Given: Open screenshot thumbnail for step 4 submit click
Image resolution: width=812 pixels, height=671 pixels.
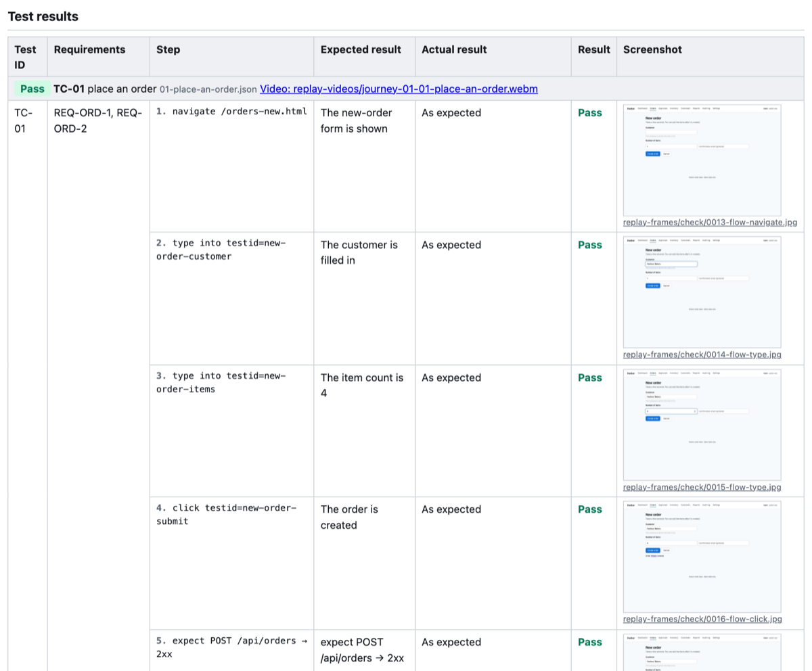Looking at the screenshot, I should click(702, 557).
